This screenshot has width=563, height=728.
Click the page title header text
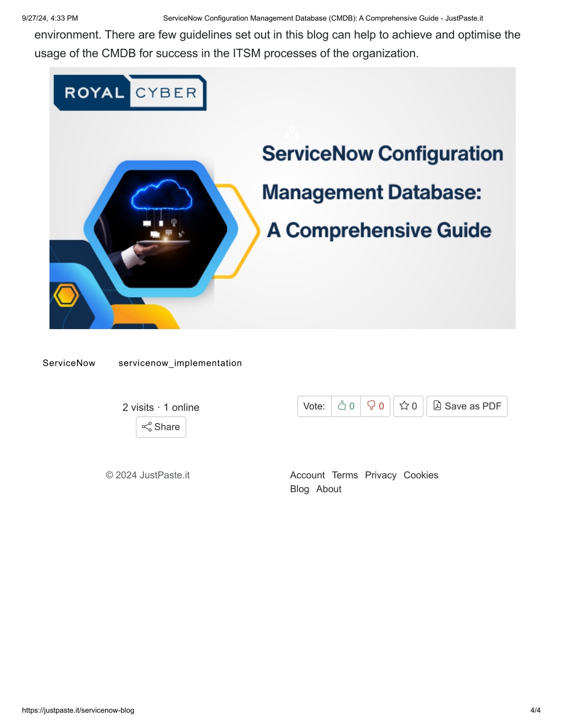323,18
